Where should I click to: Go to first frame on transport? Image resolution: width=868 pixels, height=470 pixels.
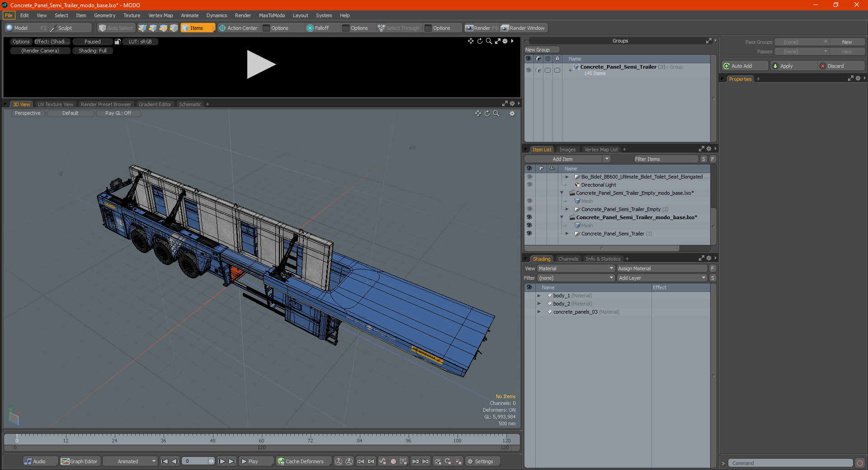(x=165, y=461)
